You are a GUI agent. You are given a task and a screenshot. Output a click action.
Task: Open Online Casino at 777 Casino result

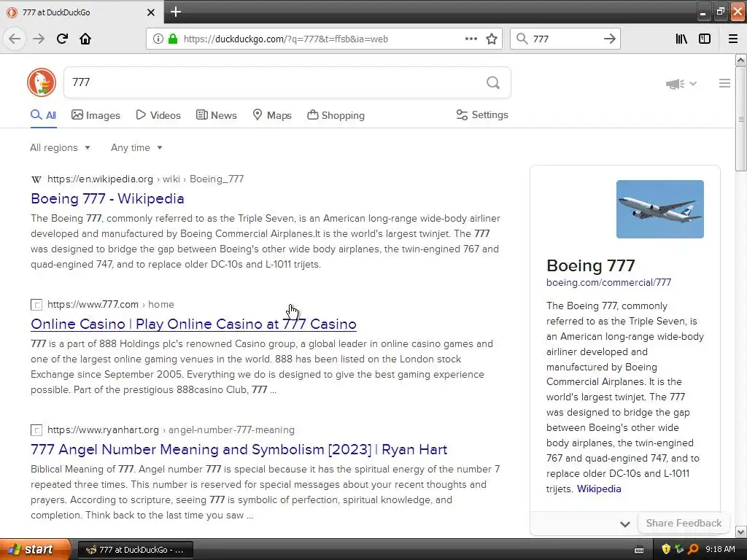point(193,324)
